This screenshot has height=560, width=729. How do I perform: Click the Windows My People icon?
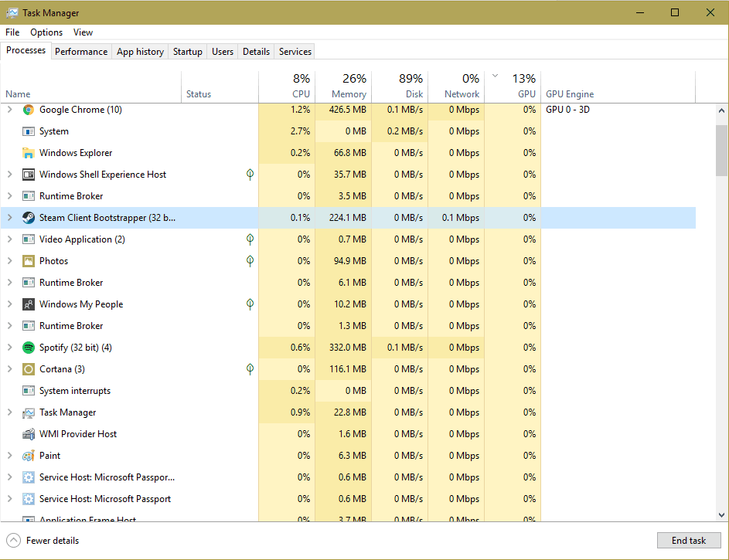[29, 304]
